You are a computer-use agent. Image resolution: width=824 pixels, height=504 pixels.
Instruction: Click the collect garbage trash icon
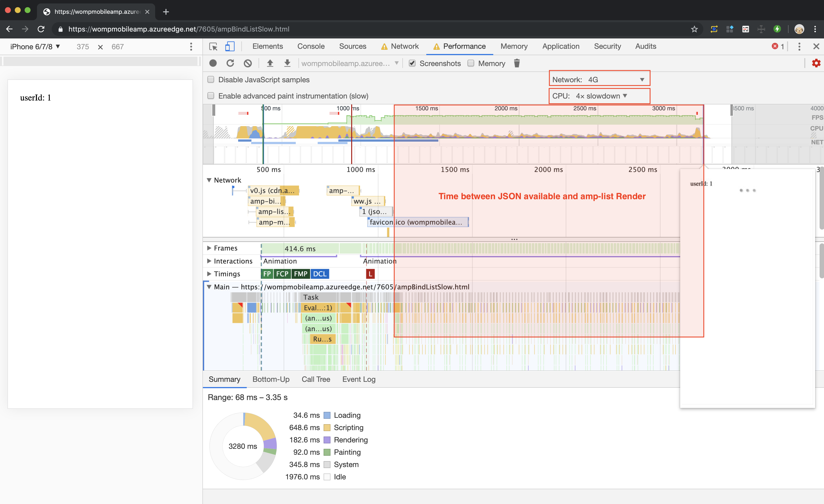(517, 63)
